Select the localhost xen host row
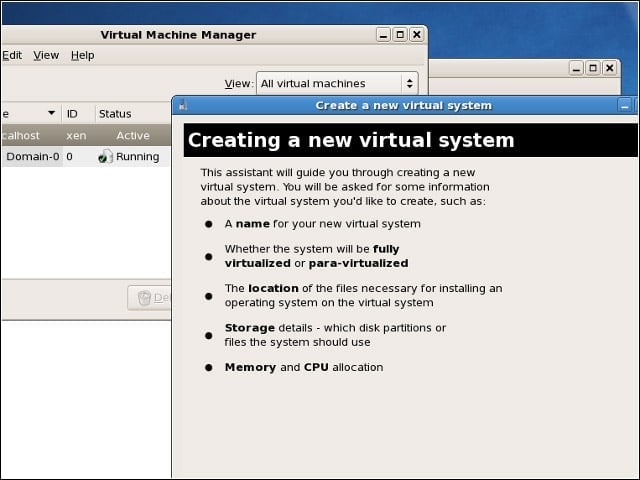This screenshot has width=640, height=480. click(x=86, y=136)
